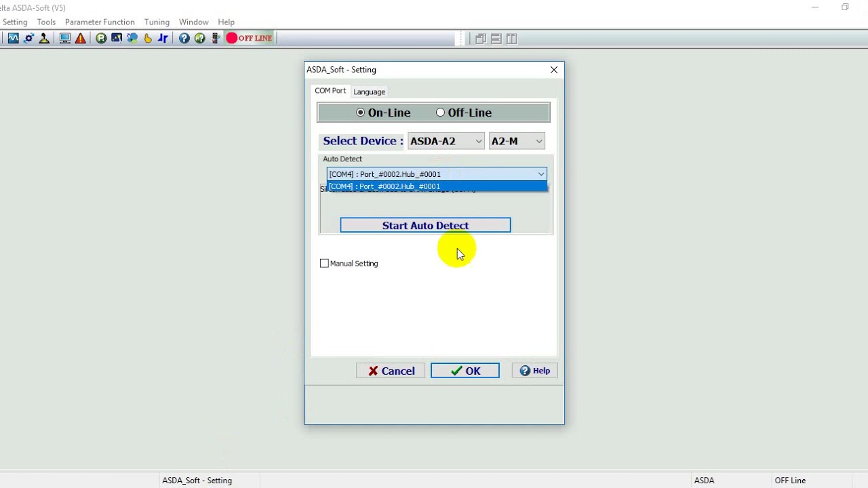The height and width of the screenshot is (488, 868).
Task: Open the Tools menu
Action: [46, 22]
